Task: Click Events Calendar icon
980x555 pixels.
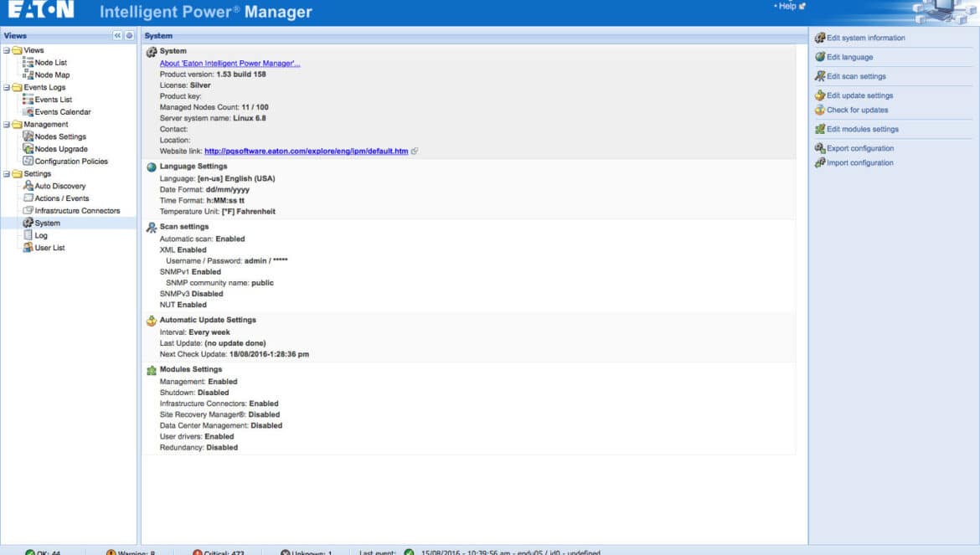Action: pyautogui.click(x=28, y=111)
